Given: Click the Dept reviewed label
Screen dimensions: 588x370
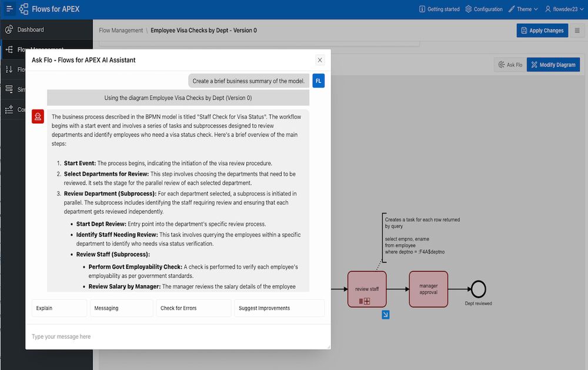Looking at the screenshot, I should (x=479, y=303).
